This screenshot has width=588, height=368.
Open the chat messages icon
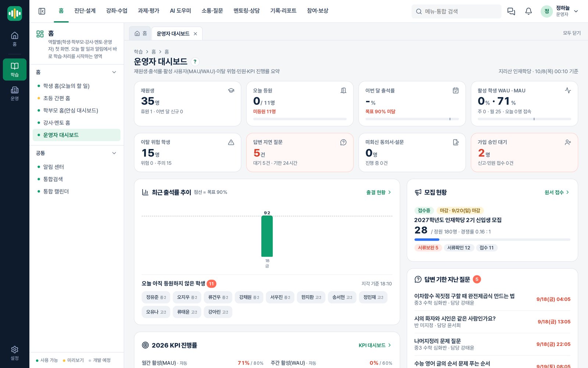[x=511, y=11]
